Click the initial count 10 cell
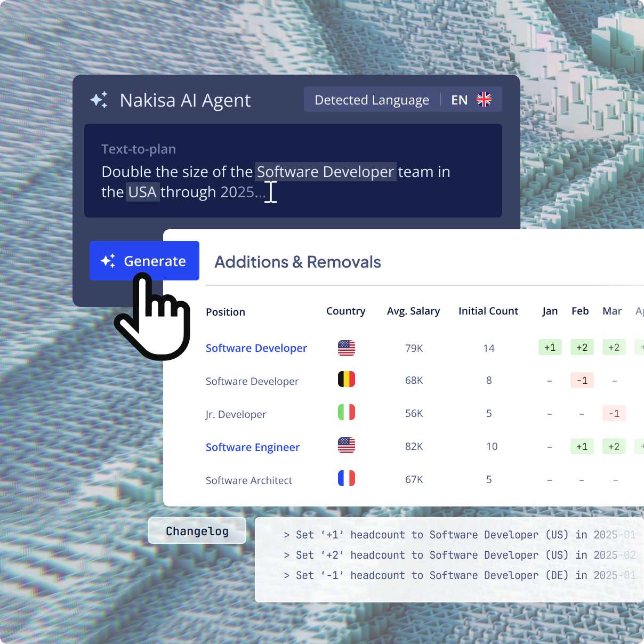 point(492,446)
